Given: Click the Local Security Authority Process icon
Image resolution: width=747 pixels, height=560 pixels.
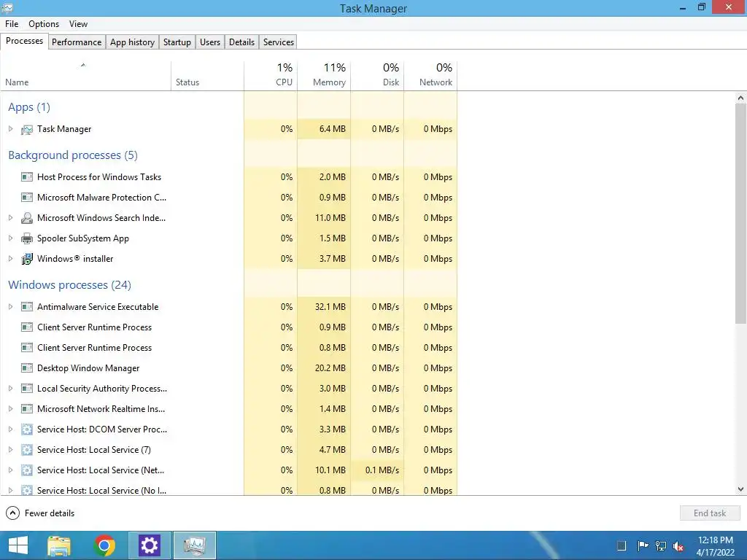Looking at the screenshot, I should click(27, 389).
